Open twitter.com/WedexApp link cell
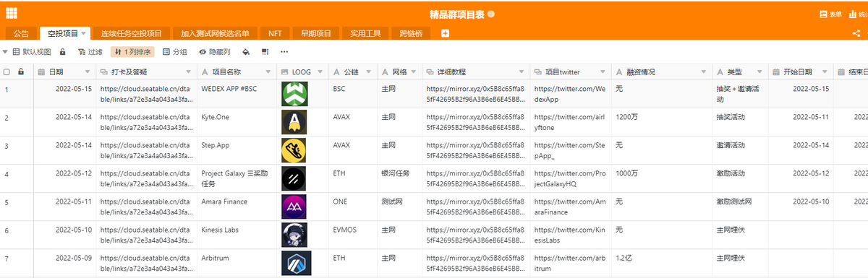This screenshot has width=868, height=278. pyautogui.click(x=571, y=94)
